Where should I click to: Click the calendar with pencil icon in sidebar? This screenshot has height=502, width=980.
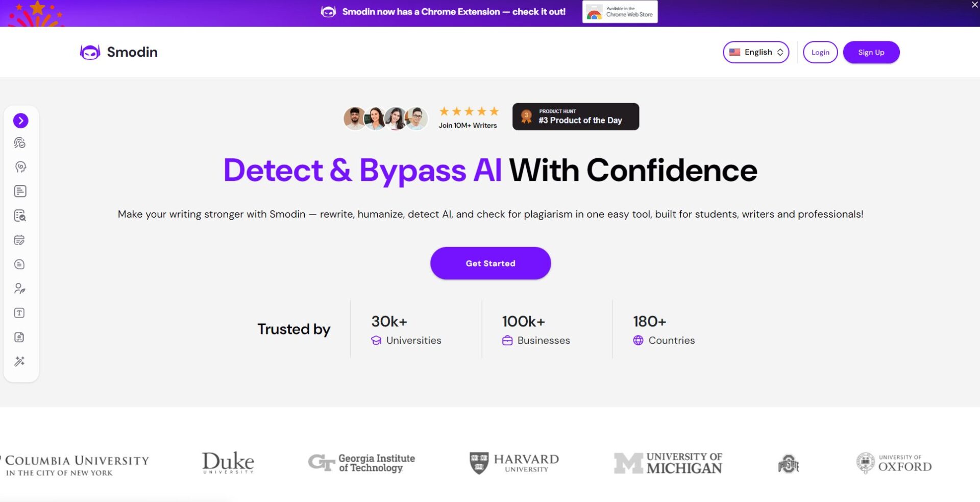click(x=20, y=240)
